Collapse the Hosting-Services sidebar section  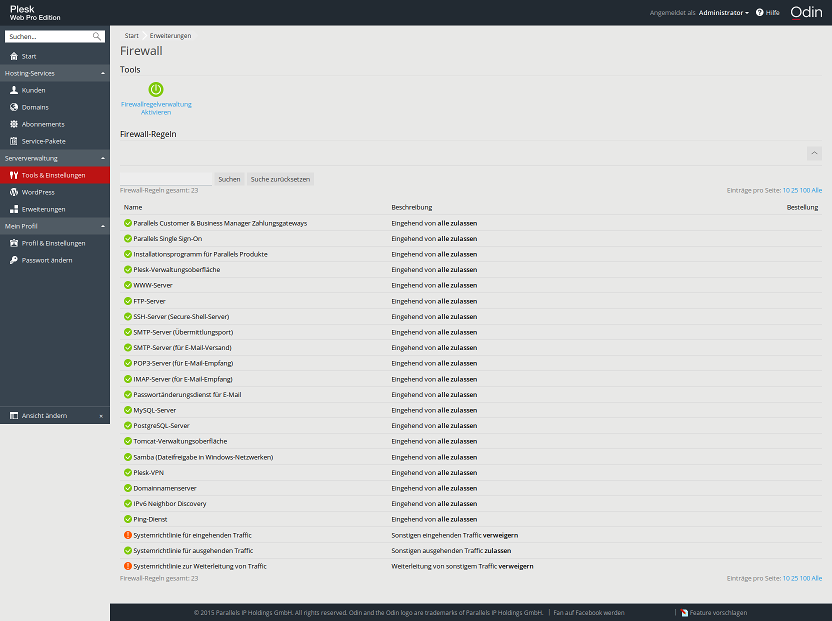coord(103,73)
